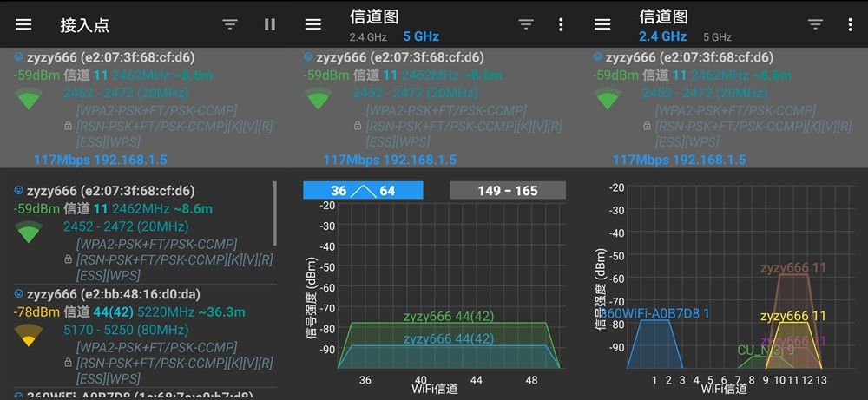Switch to the grayed-out 5 GHz band

pos(717,36)
